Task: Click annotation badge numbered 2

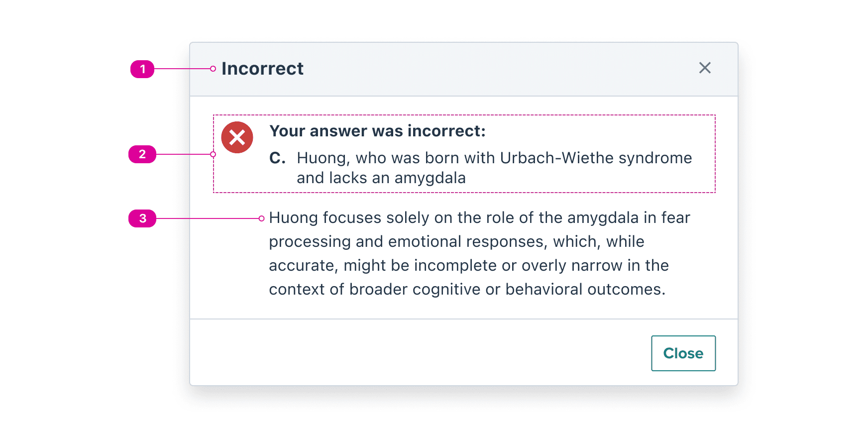Action: click(x=144, y=154)
